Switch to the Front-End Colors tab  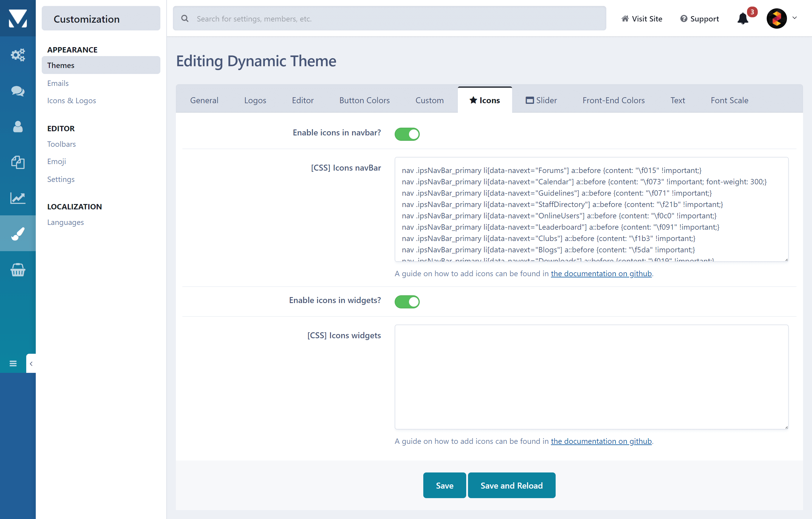pos(613,100)
